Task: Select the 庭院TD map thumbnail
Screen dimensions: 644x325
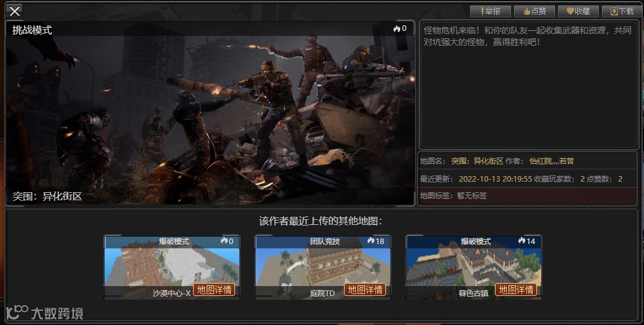Action: tap(323, 267)
